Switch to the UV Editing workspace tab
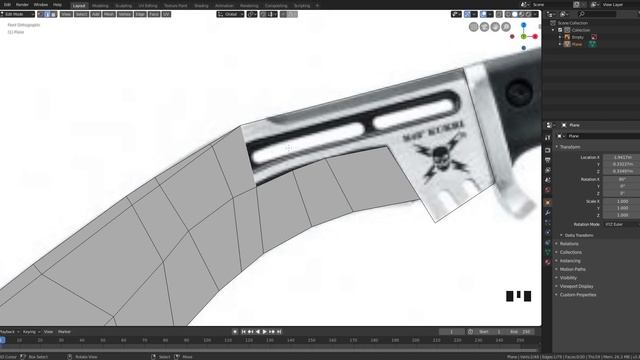Screen dimensions: 640x360 click(148, 6)
